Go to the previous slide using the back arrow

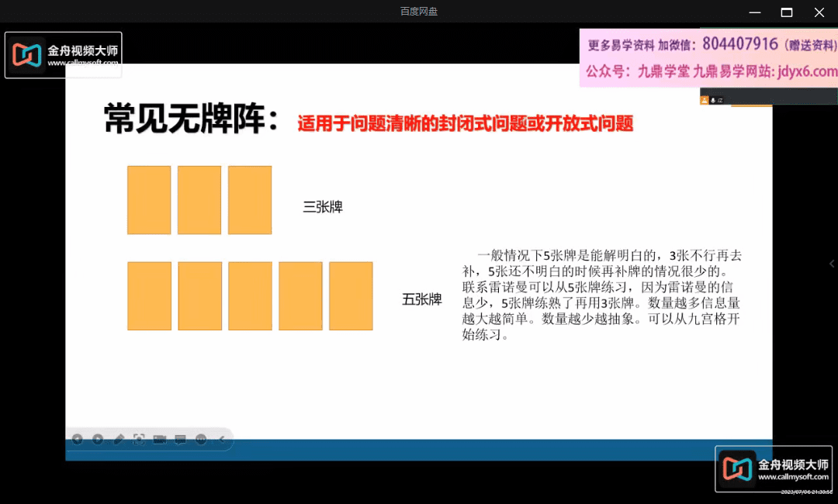(x=78, y=439)
